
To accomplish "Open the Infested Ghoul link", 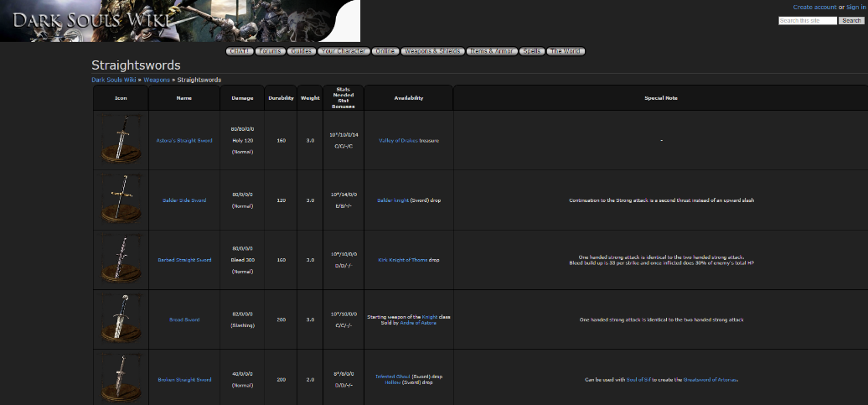I will point(393,376).
